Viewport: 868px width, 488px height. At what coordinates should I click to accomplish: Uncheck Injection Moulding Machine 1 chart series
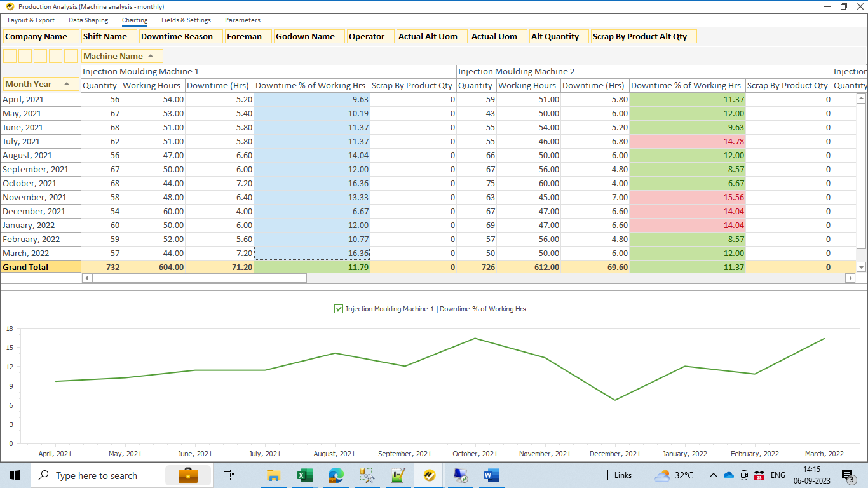[339, 309]
